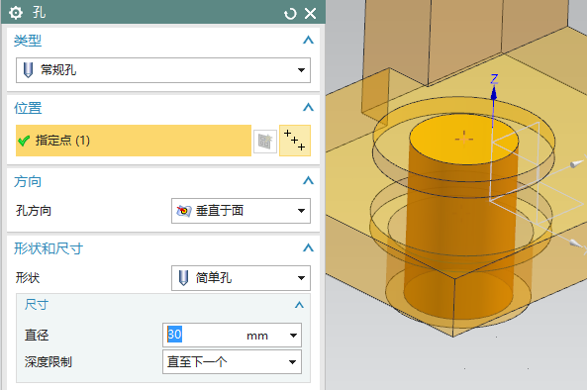Reset the 孔 dialog with the refresh icon
588x390 pixels.
(x=290, y=14)
